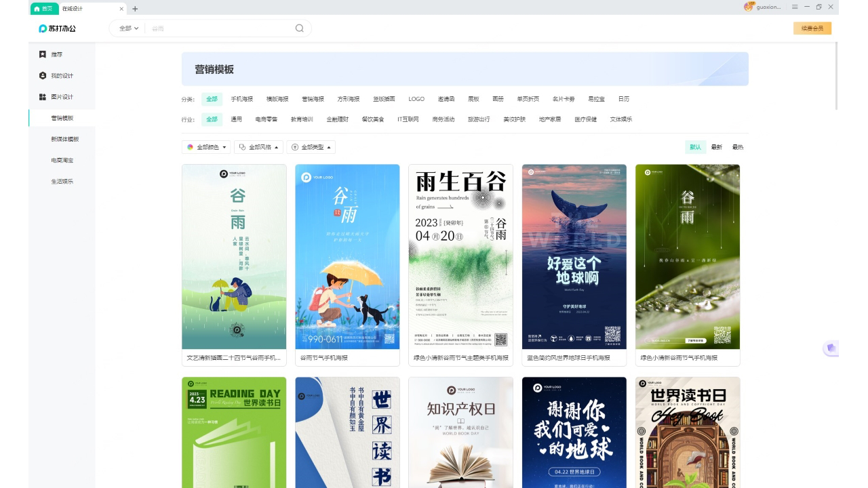Open the hamburger menu in title bar
The image size is (868, 488).
tap(795, 7)
